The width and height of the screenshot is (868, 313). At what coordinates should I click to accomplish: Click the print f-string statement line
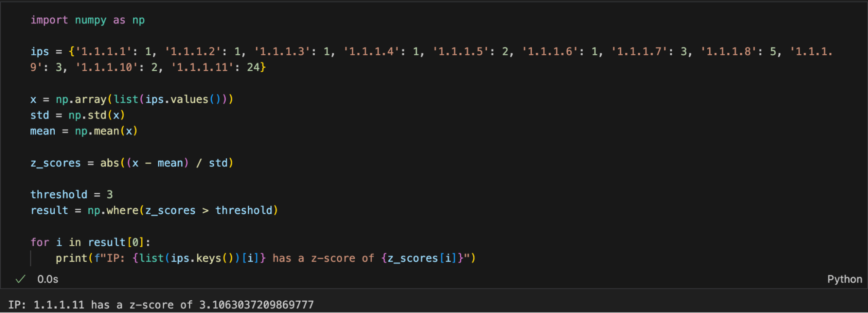[x=266, y=258]
